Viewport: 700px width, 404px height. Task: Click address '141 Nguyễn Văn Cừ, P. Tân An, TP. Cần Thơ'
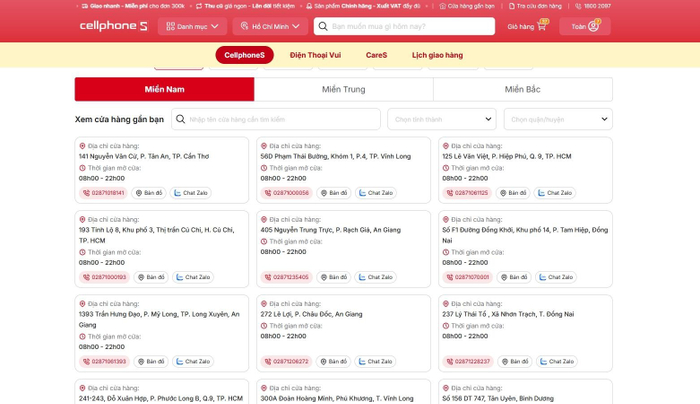coord(144,156)
